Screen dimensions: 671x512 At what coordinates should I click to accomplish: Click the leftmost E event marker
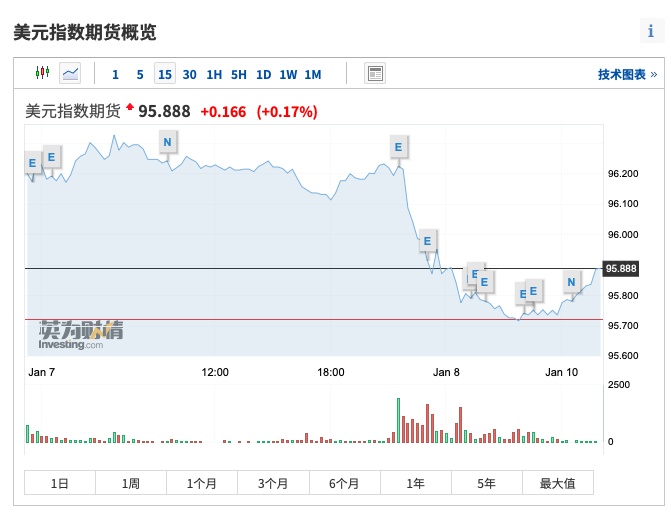coord(32,161)
